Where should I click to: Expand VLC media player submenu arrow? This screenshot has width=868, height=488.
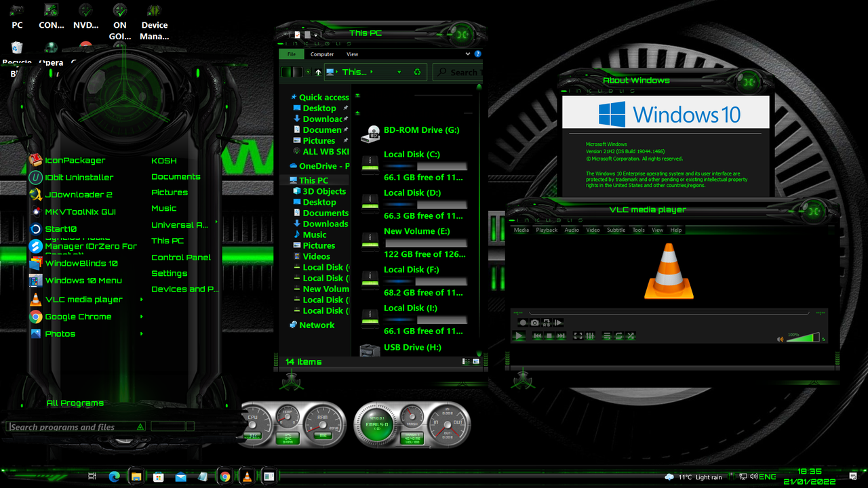point(142,300)
